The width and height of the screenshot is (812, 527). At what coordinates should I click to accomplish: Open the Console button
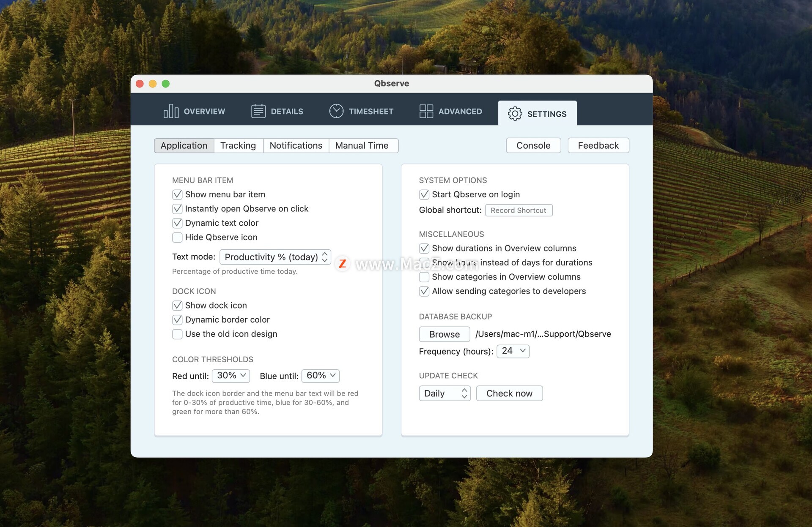click(x=533, y=145)
